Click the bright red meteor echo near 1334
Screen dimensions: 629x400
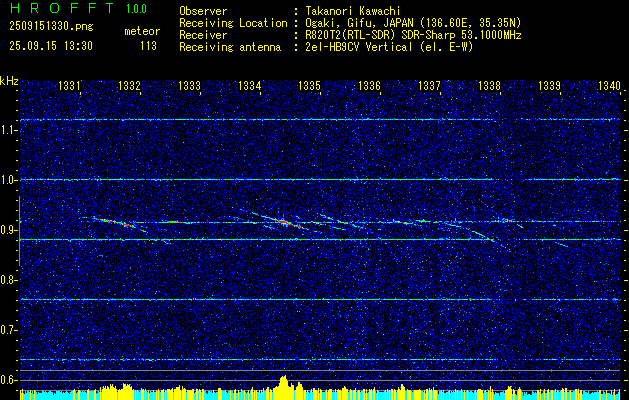pos(283,221)
